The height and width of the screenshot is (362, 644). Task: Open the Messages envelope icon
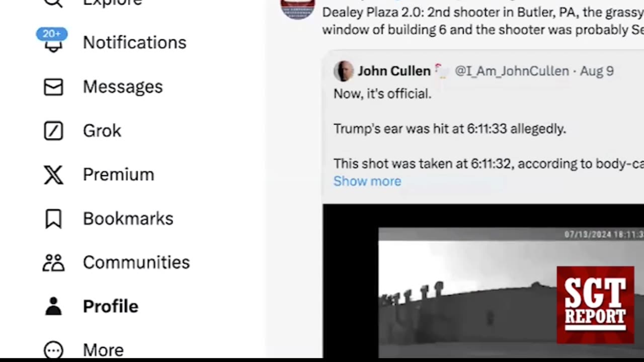(x=53, y=87)
